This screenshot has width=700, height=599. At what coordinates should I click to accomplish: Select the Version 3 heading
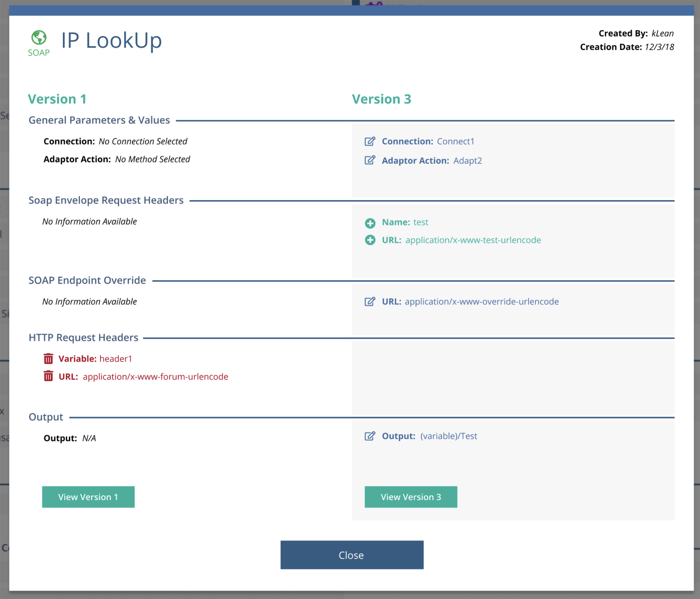click(x=381, y=99)
